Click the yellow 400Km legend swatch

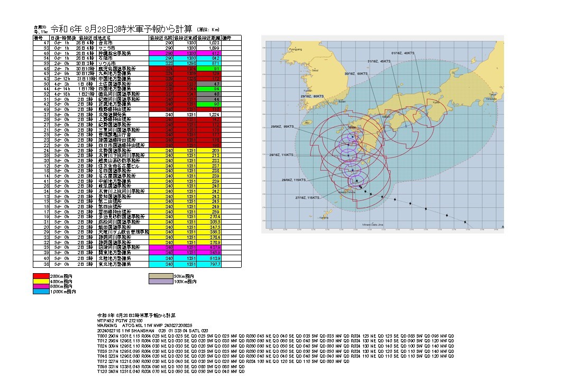41,282
